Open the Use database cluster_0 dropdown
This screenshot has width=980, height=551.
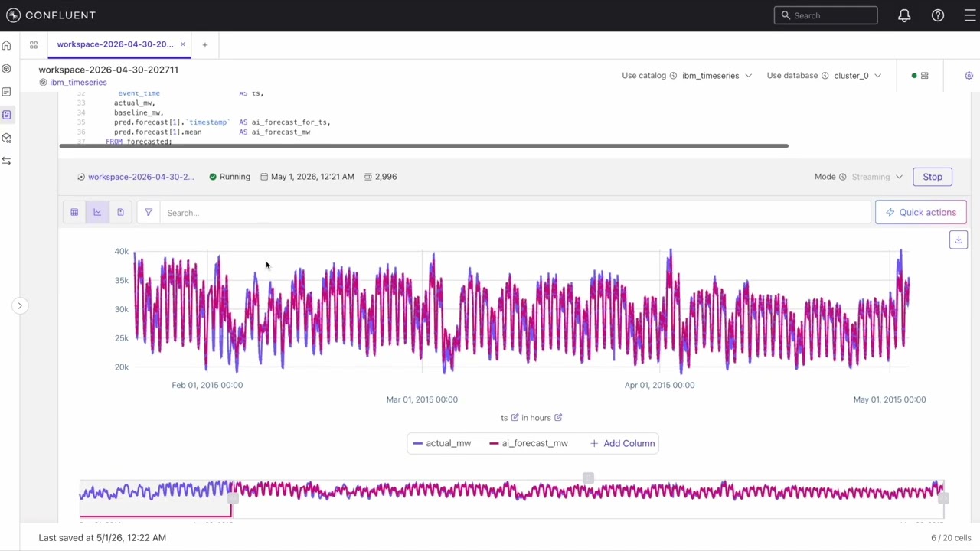[x=857, y=76]
